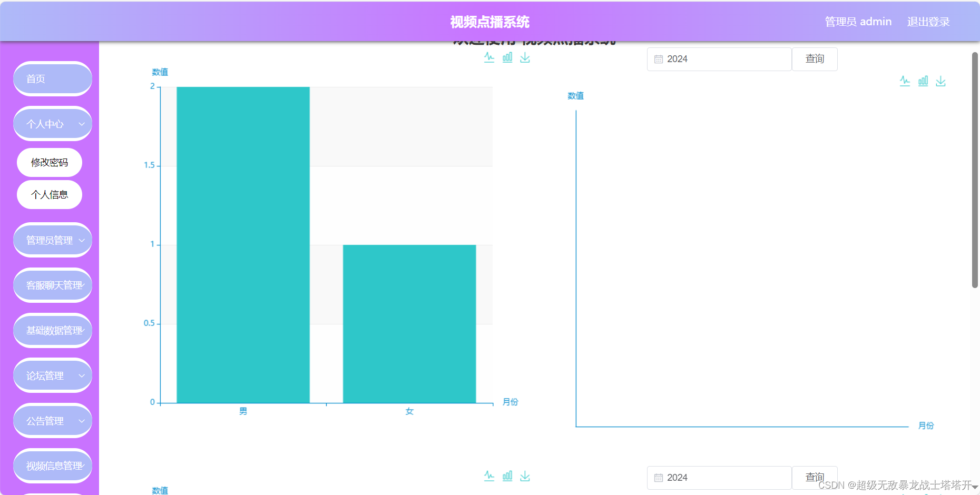Click the 女 axis label
Viewport: 980px width, 495px height.
pos(409,411)
